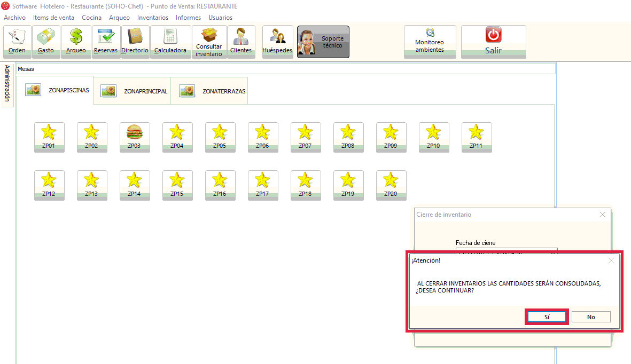Click the Salir power button
631x364 pixels.
coord(493,42)
